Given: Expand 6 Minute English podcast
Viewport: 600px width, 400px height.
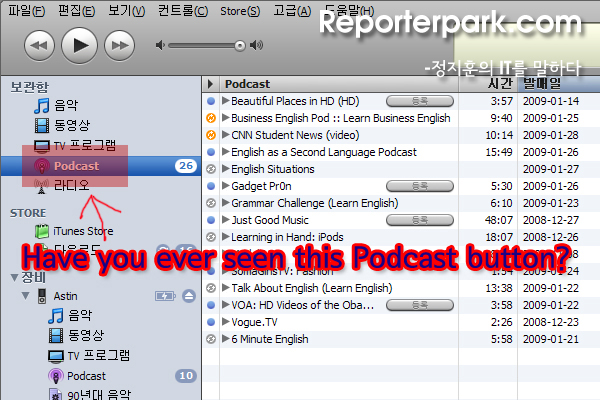Looking at the screenshot, I should click(x=226, y=338).
